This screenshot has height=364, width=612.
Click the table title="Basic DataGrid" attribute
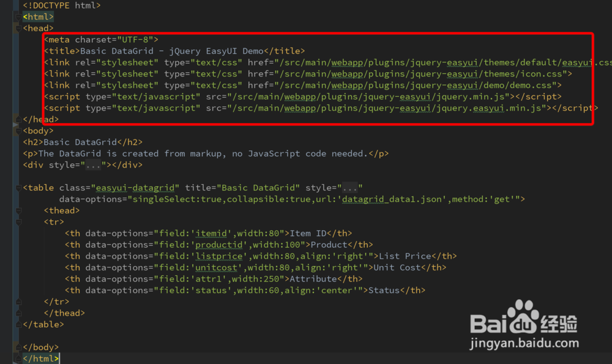coord(242,188)
